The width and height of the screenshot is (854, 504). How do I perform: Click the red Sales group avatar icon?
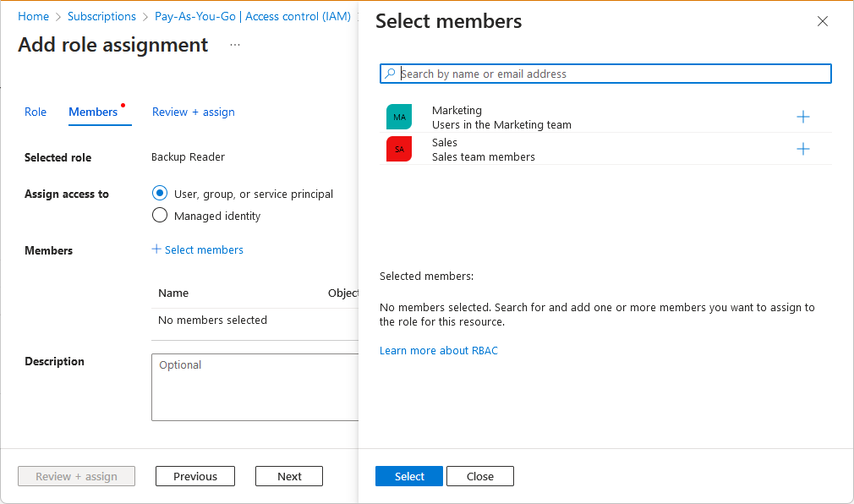[399, 149]
